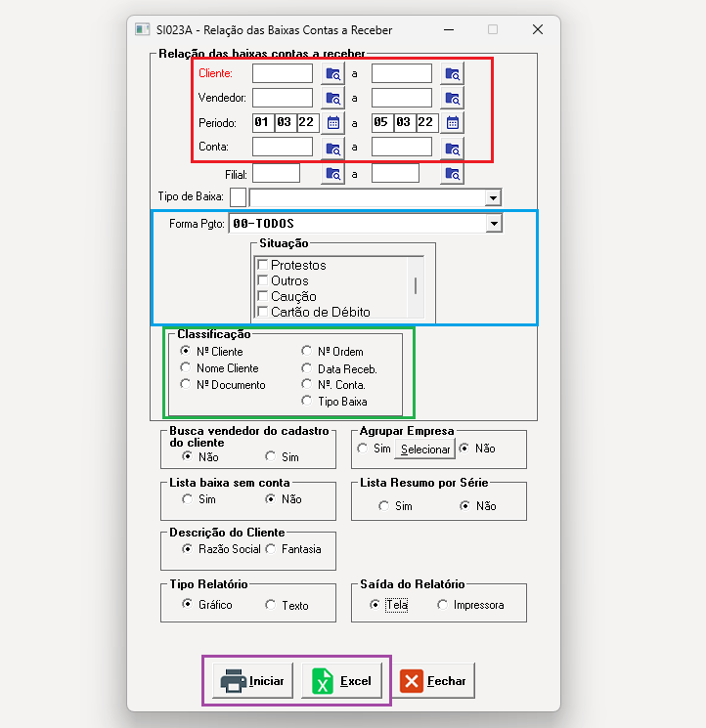706x728 pixels.
Task: Click the Iniciar print button
Action: pos(252,681)
